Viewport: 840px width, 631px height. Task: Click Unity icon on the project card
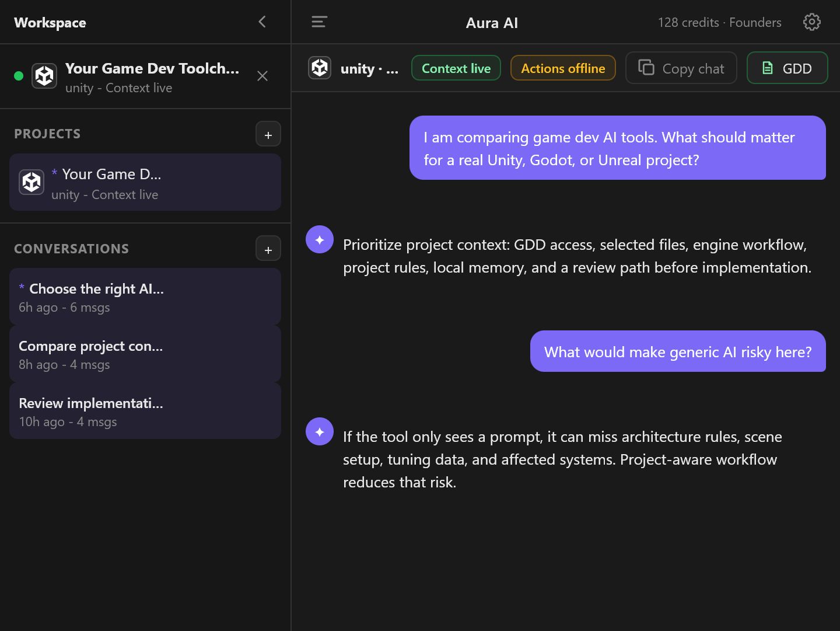pos(32,182)
